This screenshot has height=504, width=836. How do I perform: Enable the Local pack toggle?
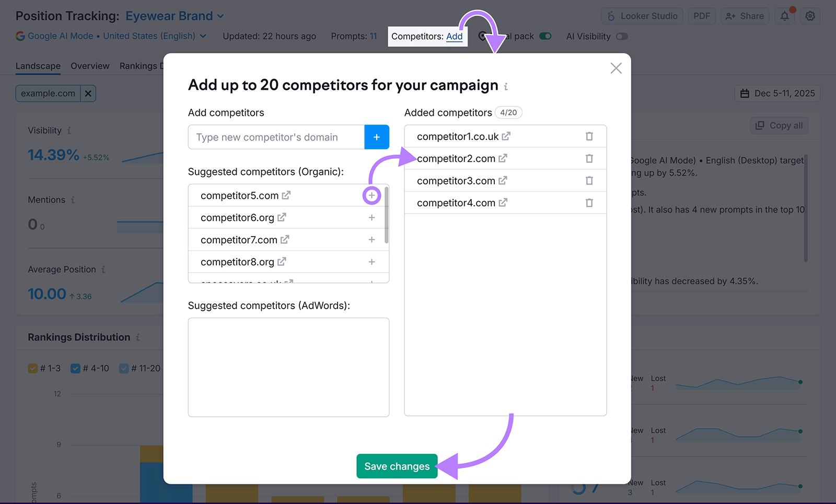545,36
